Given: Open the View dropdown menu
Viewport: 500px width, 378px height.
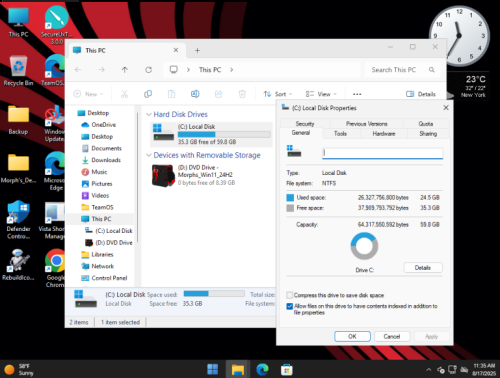Looking at the screenshot, I should click(321, 94).
